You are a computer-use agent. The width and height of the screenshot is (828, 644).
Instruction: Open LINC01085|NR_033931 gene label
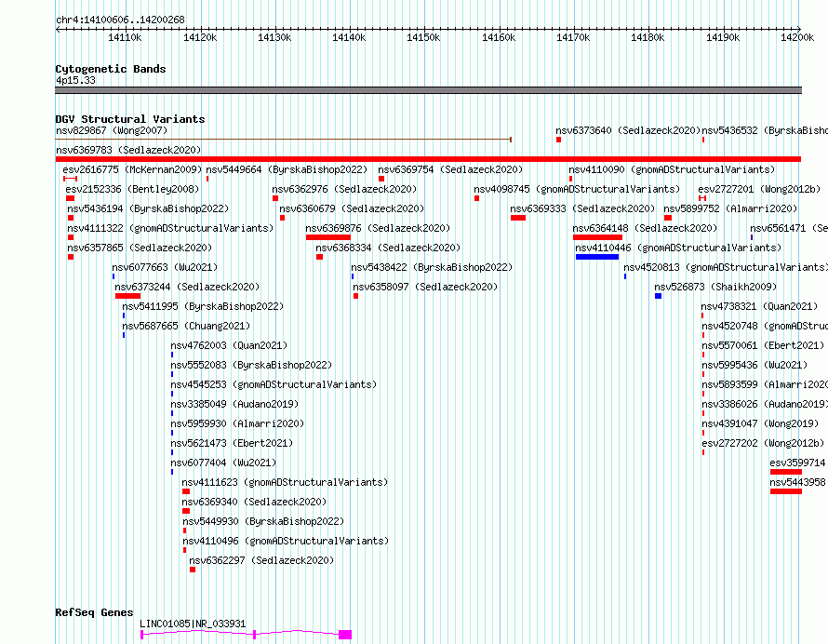[x=193, y=624]
